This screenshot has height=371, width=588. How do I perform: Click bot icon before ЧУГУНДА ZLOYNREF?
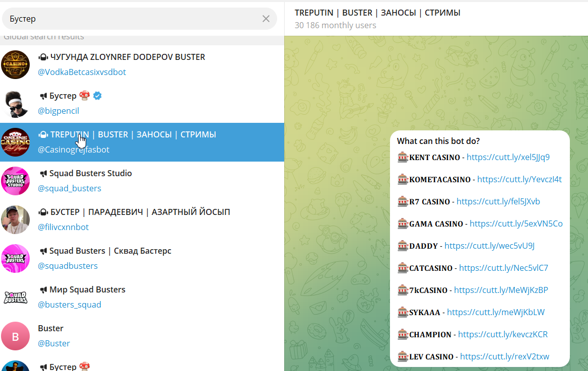click(43, 57)
